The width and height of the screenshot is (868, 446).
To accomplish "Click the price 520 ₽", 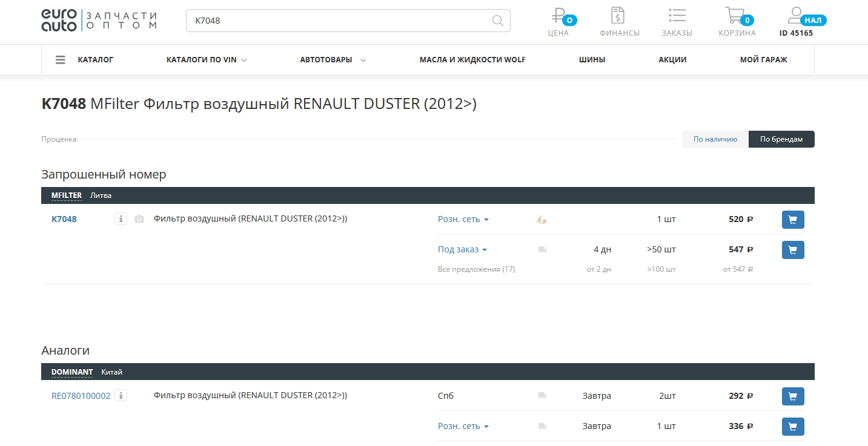I will pos(741,219).
